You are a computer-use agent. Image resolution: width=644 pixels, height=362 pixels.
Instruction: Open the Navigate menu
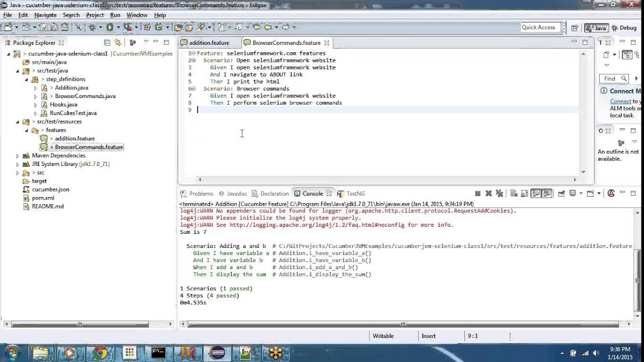click(45, 15)
